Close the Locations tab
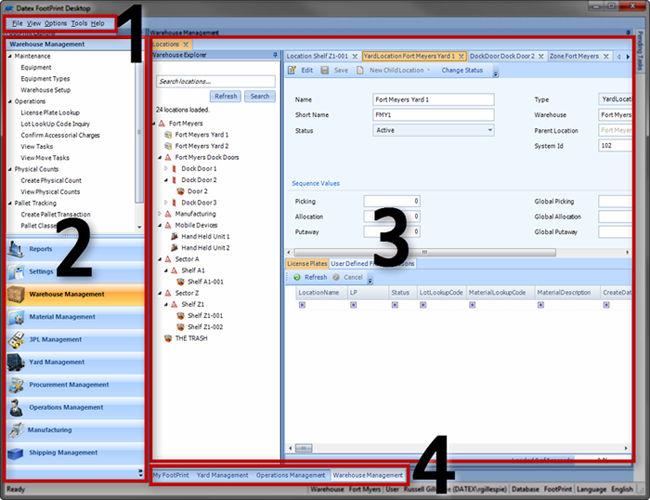The height and width of the screenshot is (500, 650). click(x=186, y=44)
